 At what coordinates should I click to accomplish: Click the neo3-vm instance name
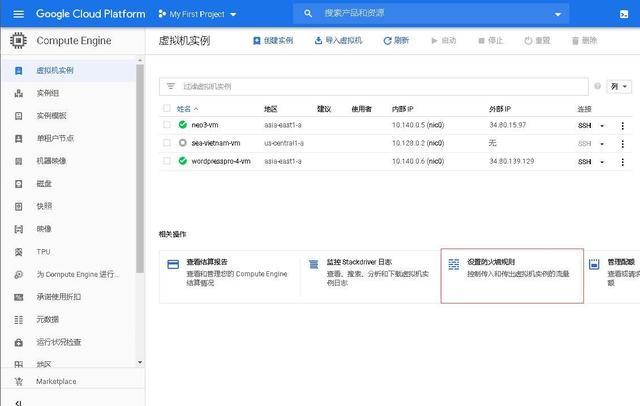[x=204, y=125]
